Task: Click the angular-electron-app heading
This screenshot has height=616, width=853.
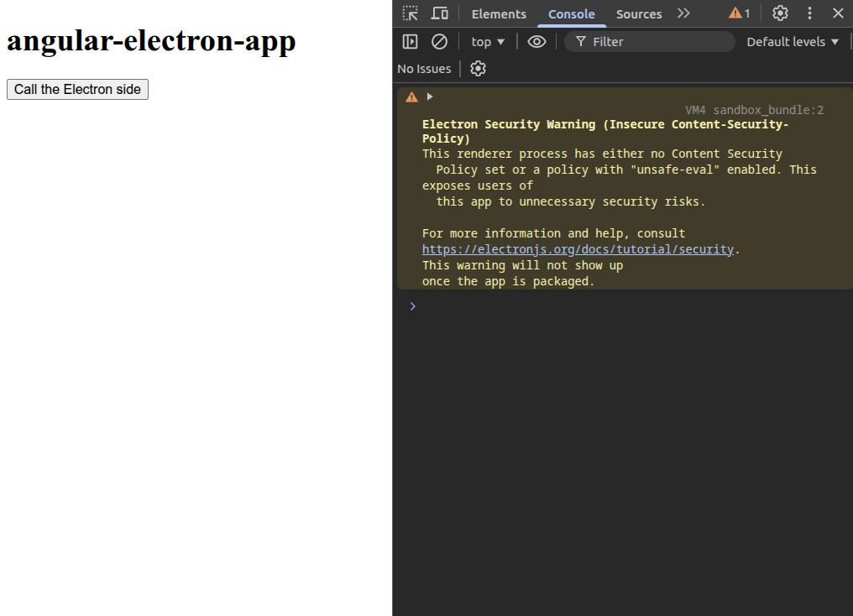Action: coord(151,41)
